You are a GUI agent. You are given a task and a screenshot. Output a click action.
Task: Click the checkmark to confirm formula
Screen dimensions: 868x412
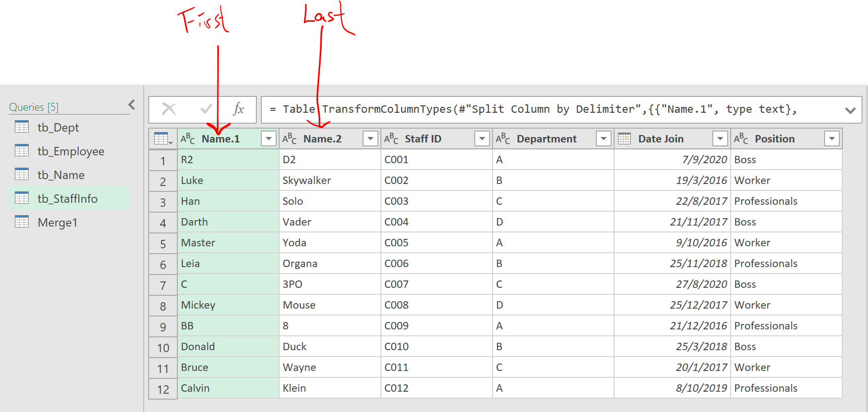(x=206, y=109)
